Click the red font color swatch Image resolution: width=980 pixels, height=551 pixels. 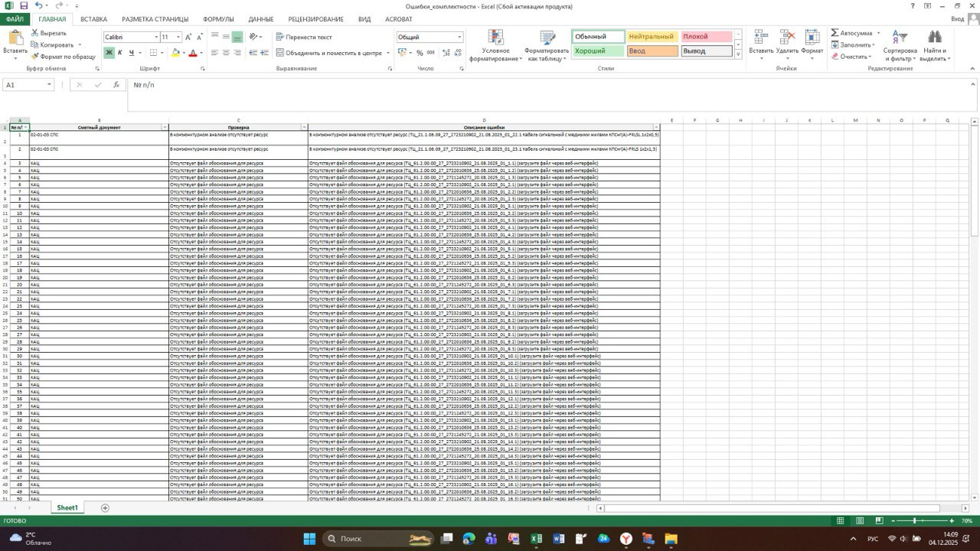click(191, 53)
